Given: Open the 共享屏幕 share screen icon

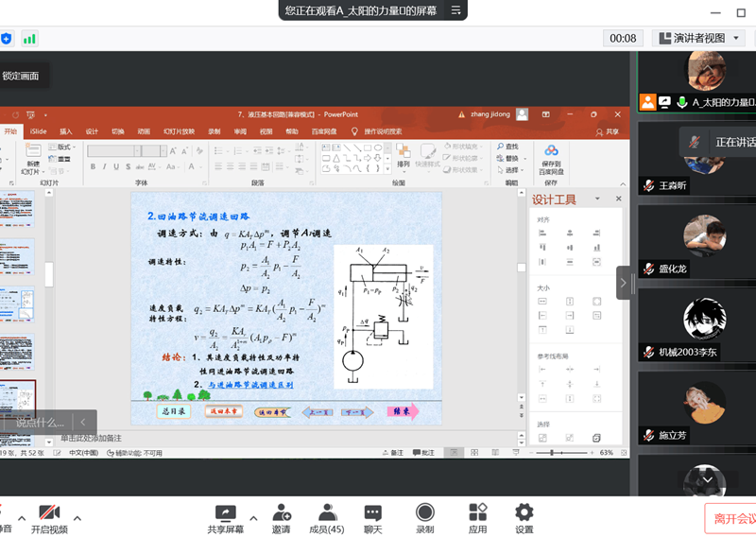Looking at the screenshot, I should coord(225,513).
